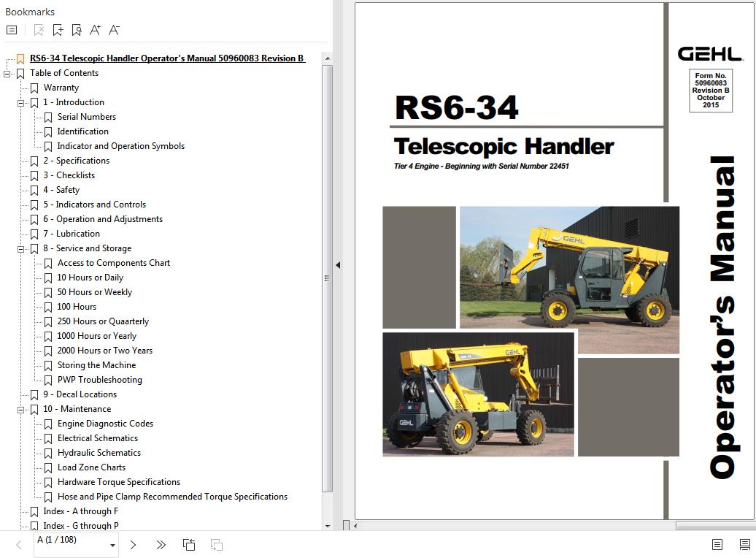Open the Warranty bookmark
Screen dimensions: 756x558
(61, 88)
